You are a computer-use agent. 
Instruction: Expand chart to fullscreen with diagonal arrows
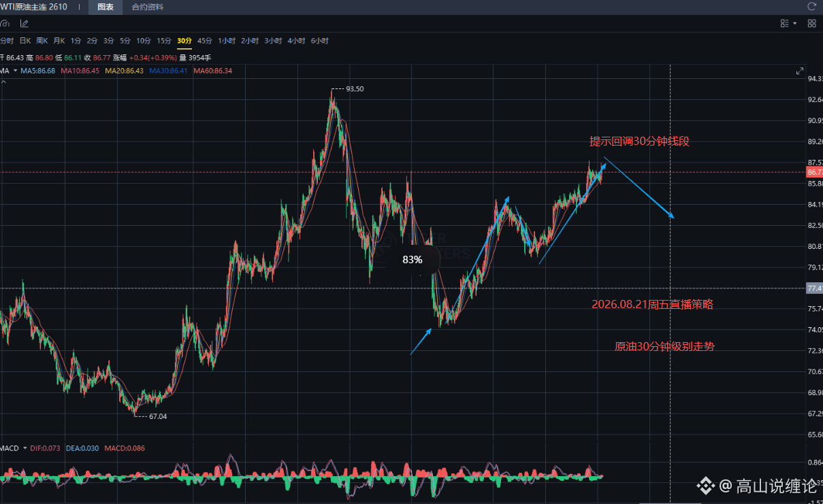point(800,71)
